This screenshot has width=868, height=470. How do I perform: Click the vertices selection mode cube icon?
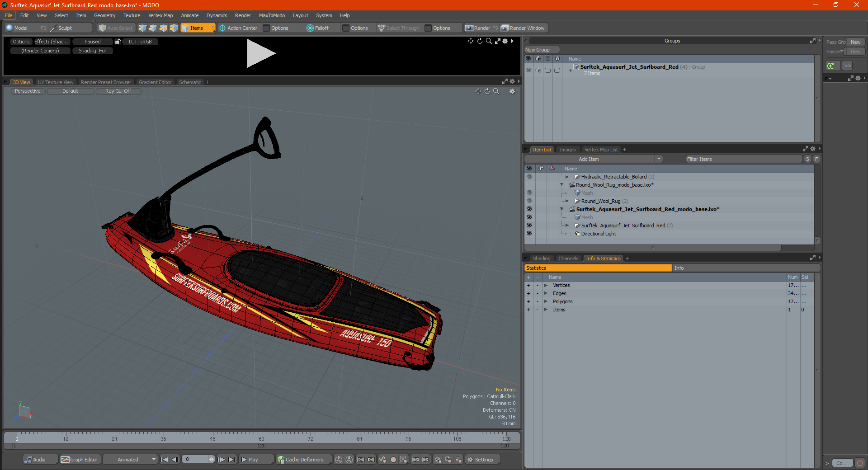[142, 28]
